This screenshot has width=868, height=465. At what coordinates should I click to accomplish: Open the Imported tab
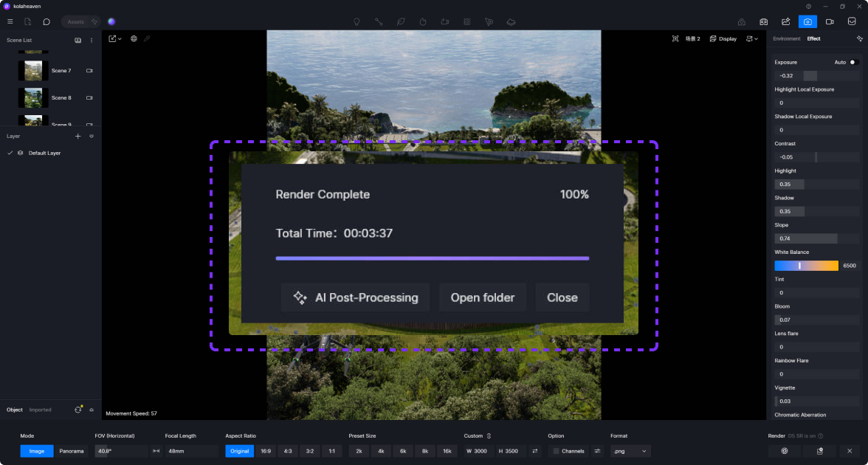(41, 410)
